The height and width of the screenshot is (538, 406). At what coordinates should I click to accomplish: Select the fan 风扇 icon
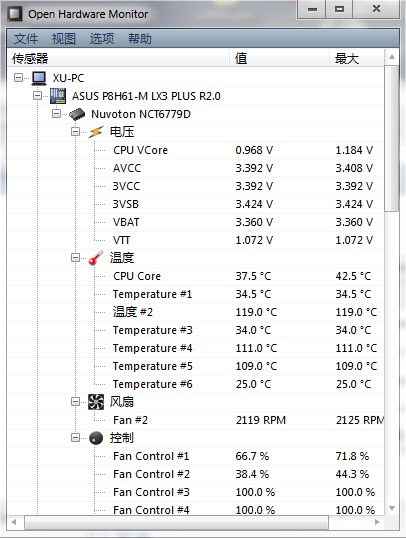point(96,402)
